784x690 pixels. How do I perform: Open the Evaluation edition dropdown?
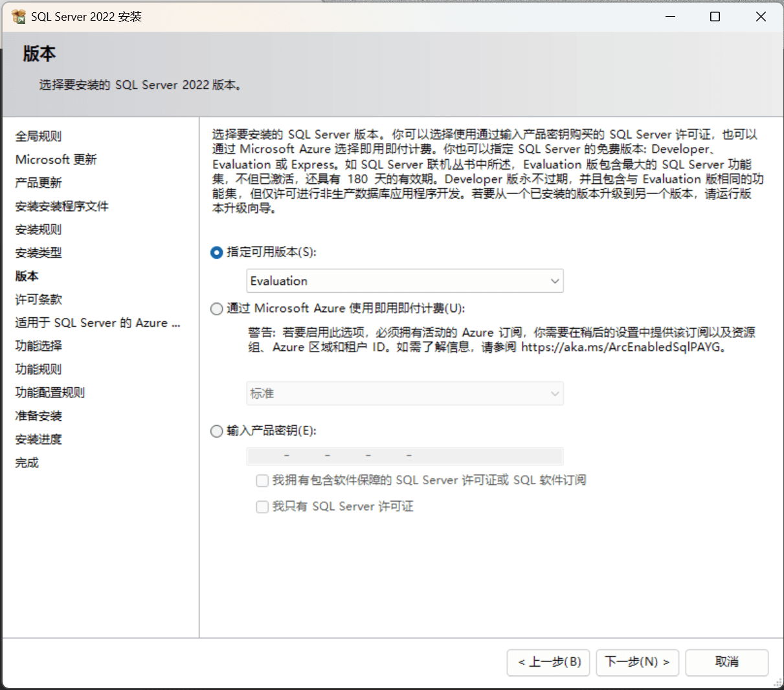pos(405,281)
